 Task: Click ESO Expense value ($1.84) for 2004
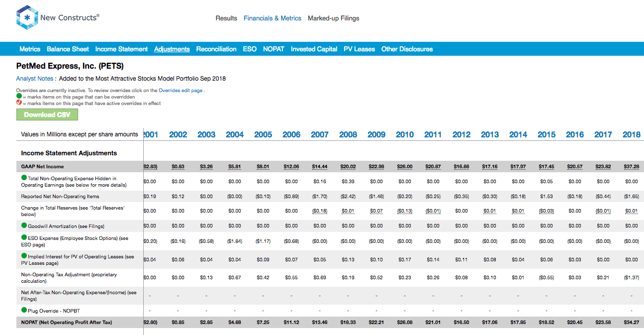click(235, 241)
